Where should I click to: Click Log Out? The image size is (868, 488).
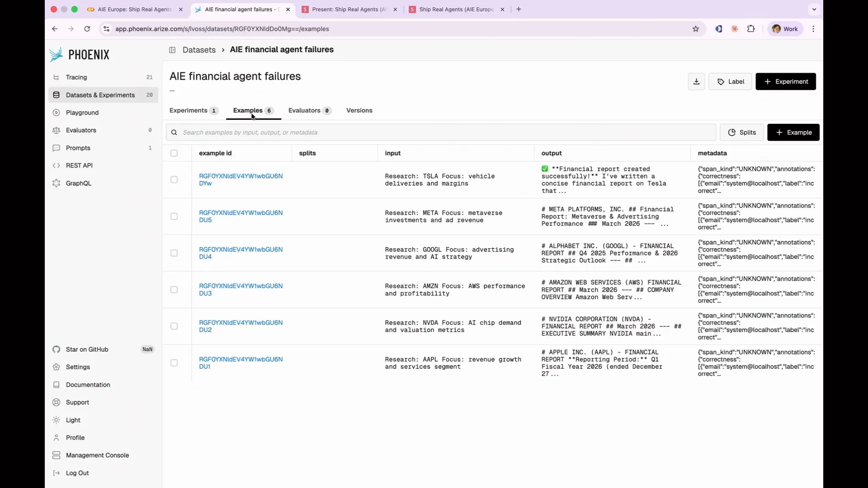103,473
